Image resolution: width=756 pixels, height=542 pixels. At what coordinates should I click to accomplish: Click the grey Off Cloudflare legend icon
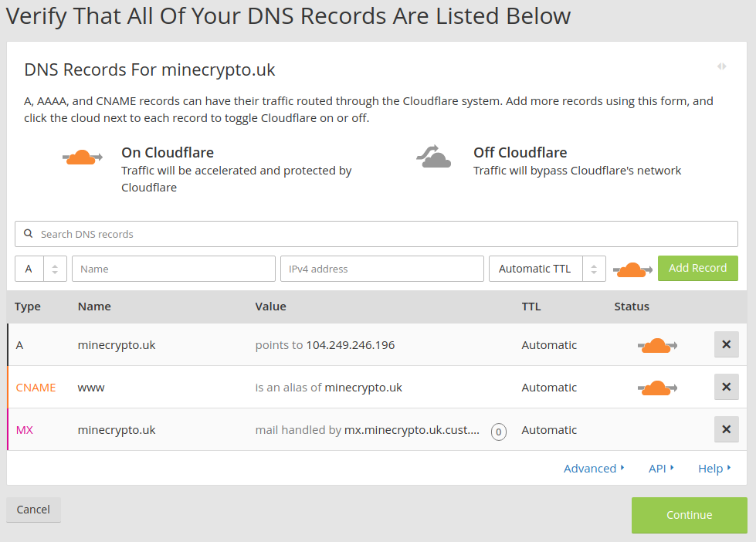(x=433, y=156)
